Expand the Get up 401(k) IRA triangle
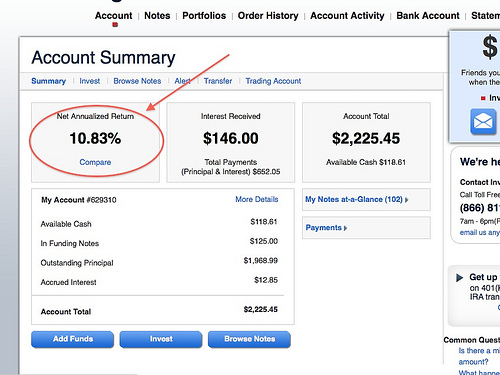Image resolution: width=500 pixels, height=375 pixels. [x=460, y=277]
